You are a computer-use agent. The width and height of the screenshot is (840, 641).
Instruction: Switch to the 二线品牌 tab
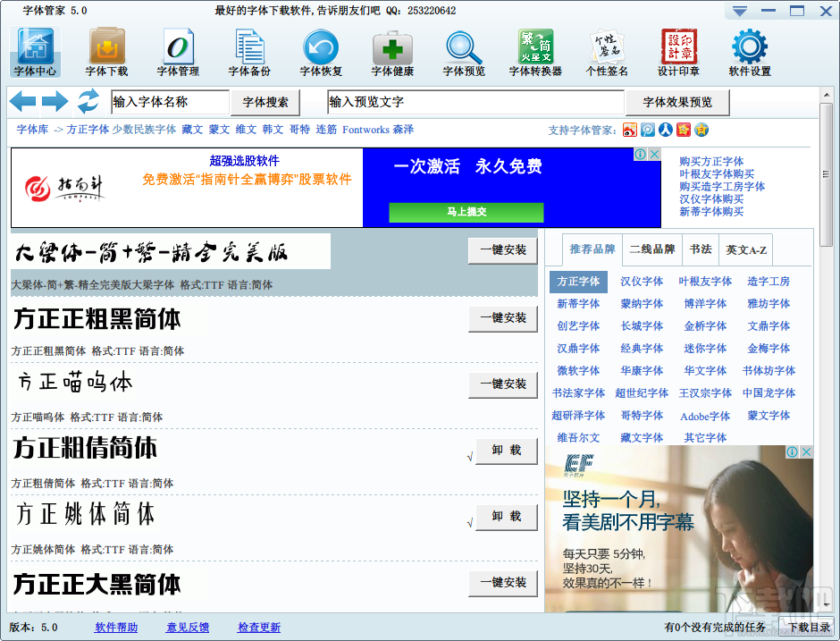(655, 250)
